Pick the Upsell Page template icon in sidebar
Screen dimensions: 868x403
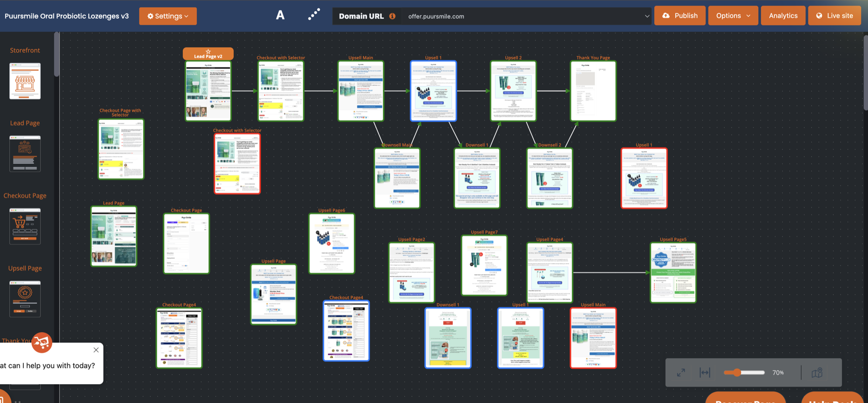pyautogui.click(x=25, y=299)
